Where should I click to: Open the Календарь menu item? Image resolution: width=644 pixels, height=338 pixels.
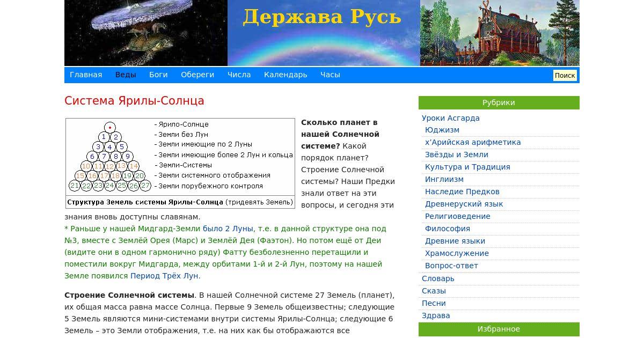286,75
